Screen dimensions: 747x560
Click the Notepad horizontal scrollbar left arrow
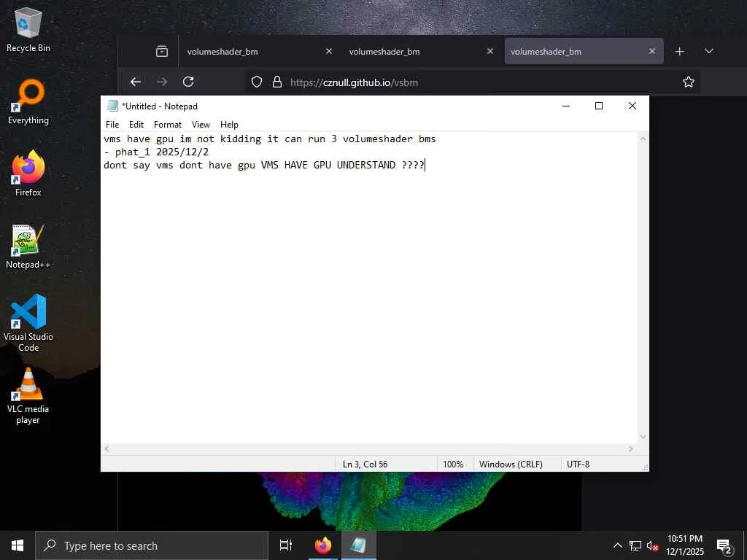(107, 448)
